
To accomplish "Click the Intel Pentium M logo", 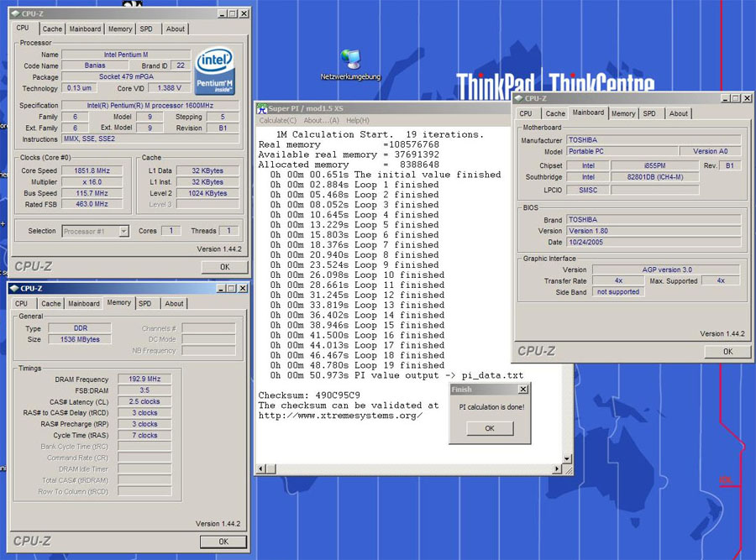I will 215,71.
